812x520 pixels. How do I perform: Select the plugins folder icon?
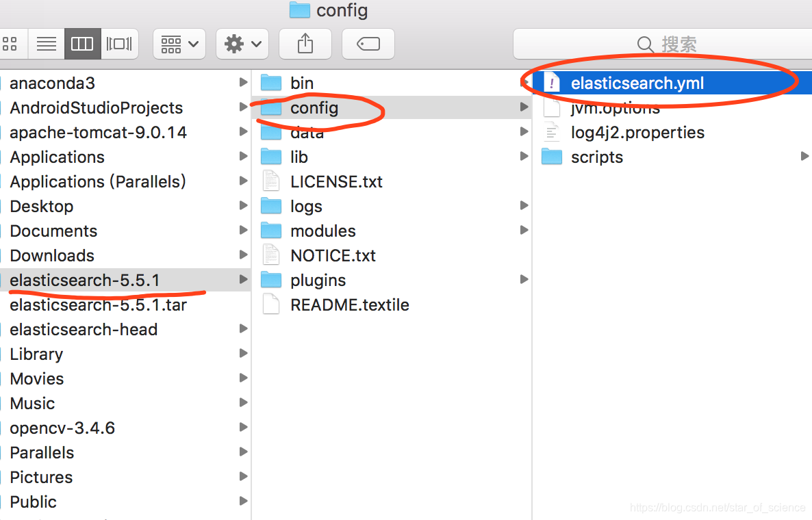click(271, 280)
